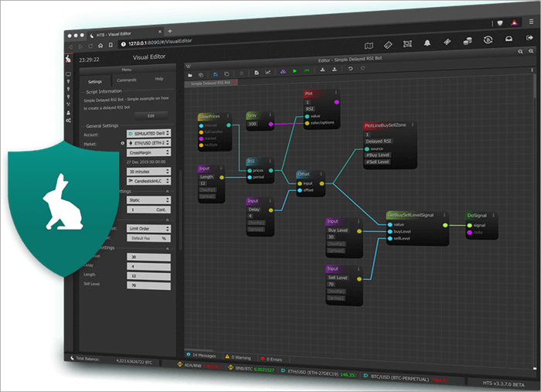Open the Static dropdown

click(x=148, y=200)
